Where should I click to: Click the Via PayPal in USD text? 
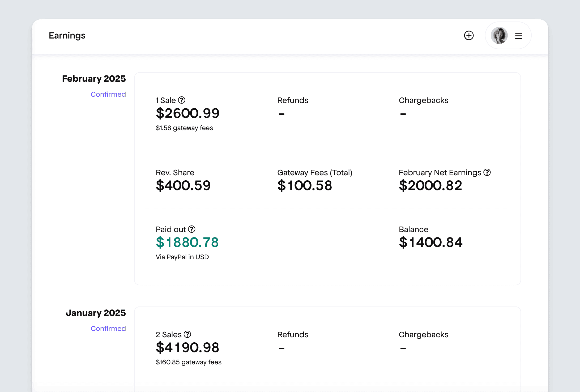pos(182,257)
